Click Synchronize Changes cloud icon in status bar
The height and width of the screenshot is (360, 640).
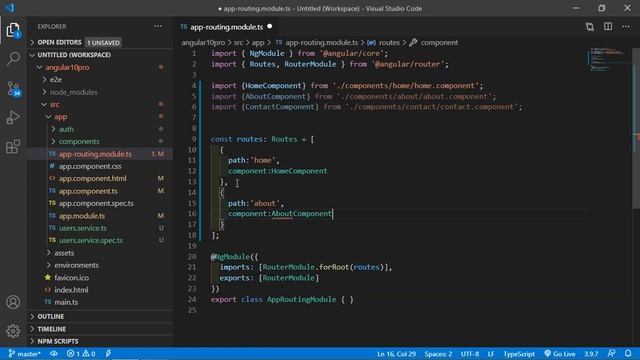(x=54, y=354)
